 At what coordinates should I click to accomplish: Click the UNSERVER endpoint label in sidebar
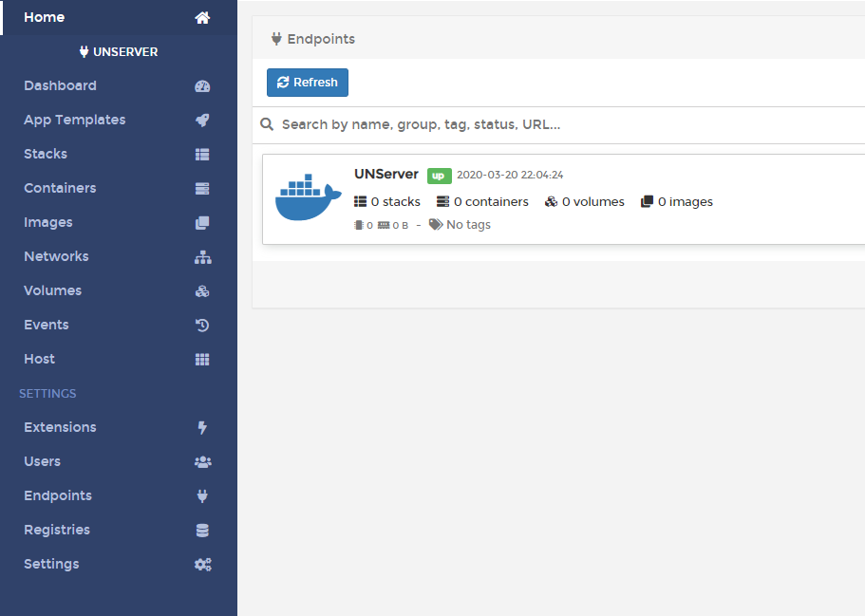coord(125,52)
